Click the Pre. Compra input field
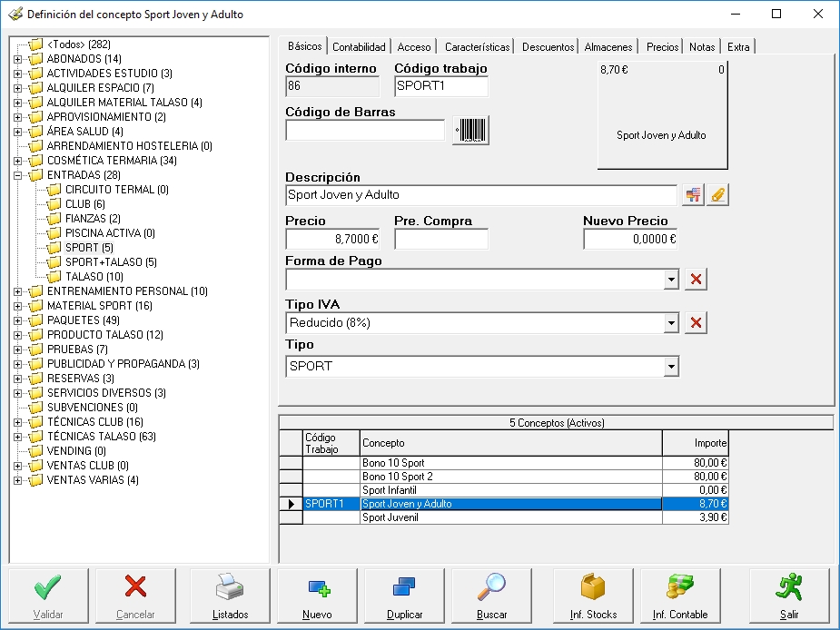 click(x=441, y=239)
